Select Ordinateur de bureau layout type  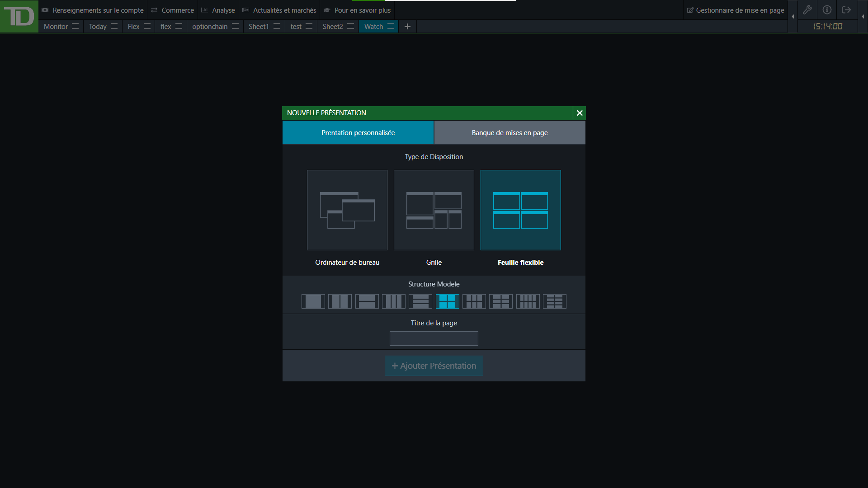(x=347, y=210)
